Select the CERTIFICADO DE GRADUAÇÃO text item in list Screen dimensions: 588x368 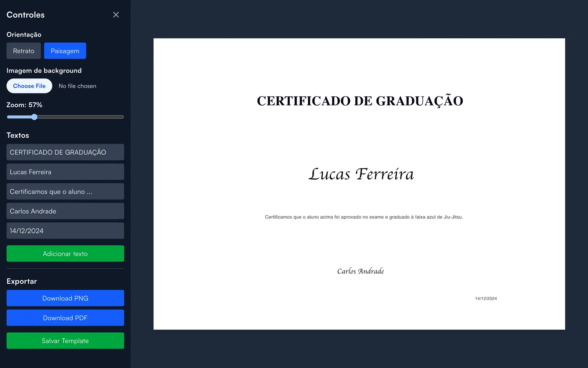coord(65,152)
